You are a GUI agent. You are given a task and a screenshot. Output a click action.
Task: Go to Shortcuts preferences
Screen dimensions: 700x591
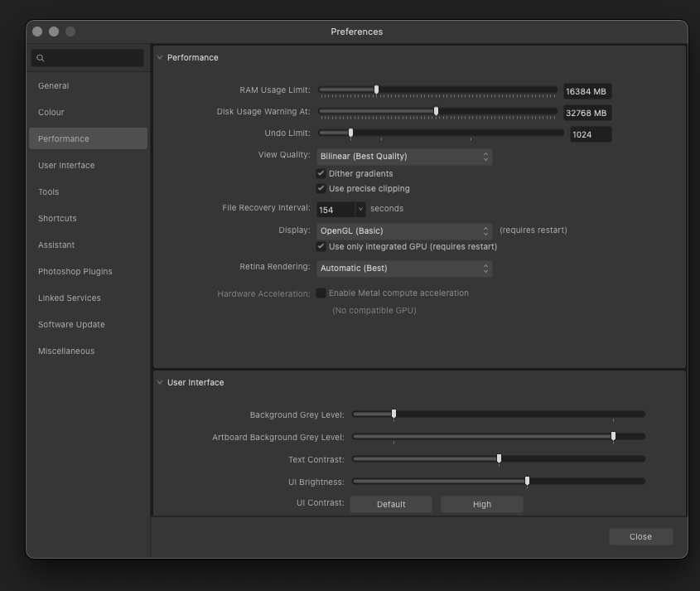coord(57,219)
